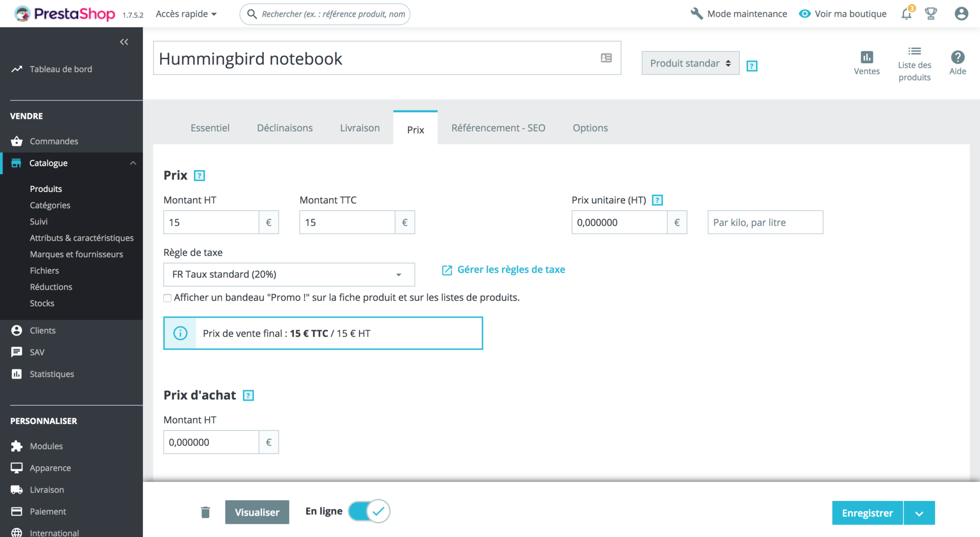Click the help icon beside Prix d'achat
This screenshot has width=980, height=537.
pyautogui.click(x=249, y=396)
